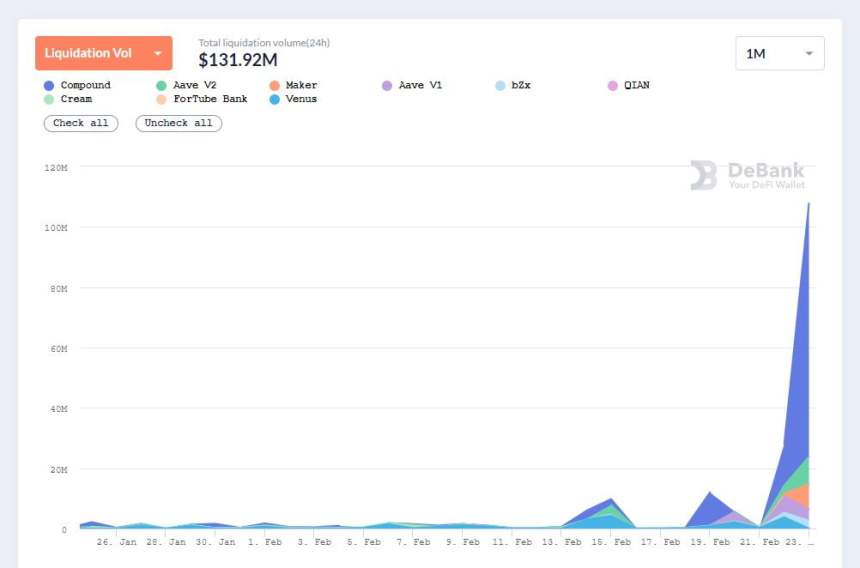860x568 pixels.
Task: Select the $131.92M total liquidation value
Action: pos(238,60)
